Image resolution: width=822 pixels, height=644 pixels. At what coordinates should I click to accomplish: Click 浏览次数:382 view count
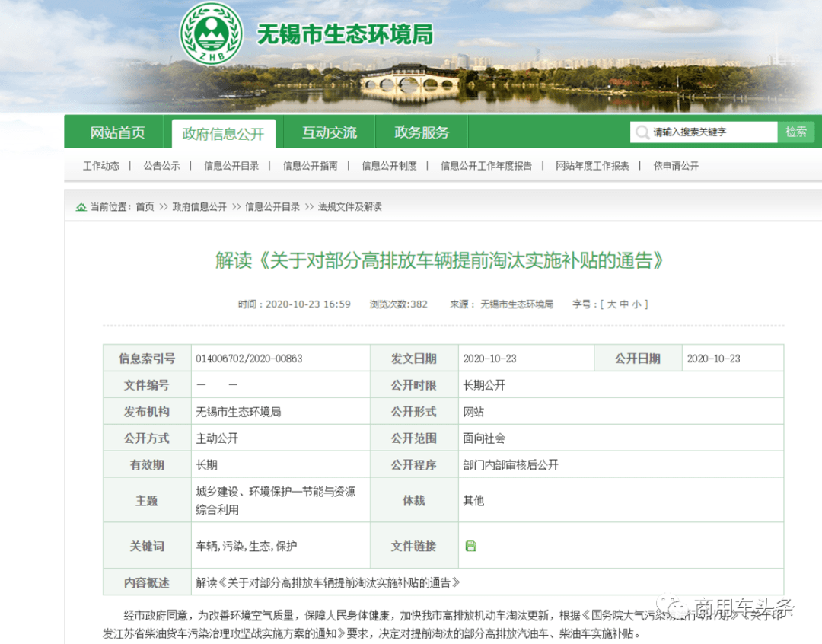click(x=398, y=304)
